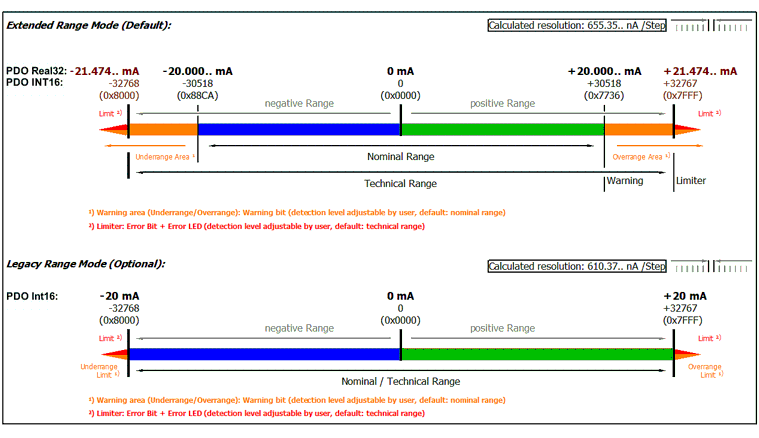Click the orange underrange bar segment in Extended mode
Screen dimensions: 759x438
[163, 129]
